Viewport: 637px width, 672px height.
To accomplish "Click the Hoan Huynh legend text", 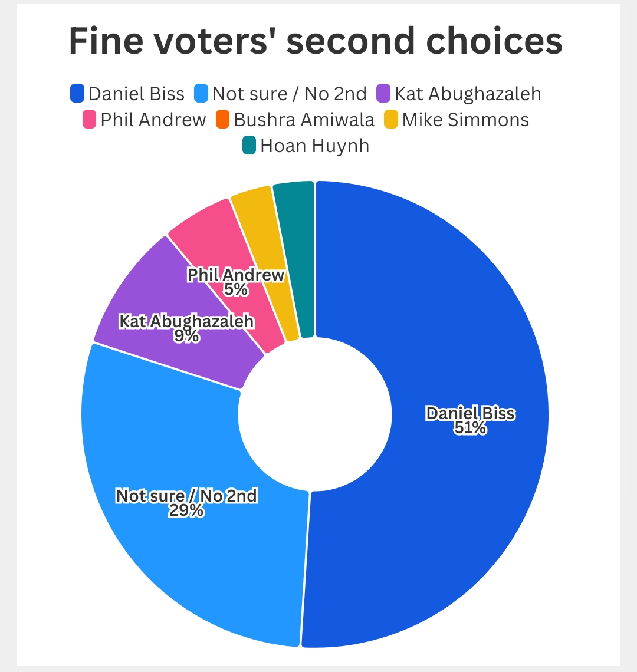I will (314, 146).
